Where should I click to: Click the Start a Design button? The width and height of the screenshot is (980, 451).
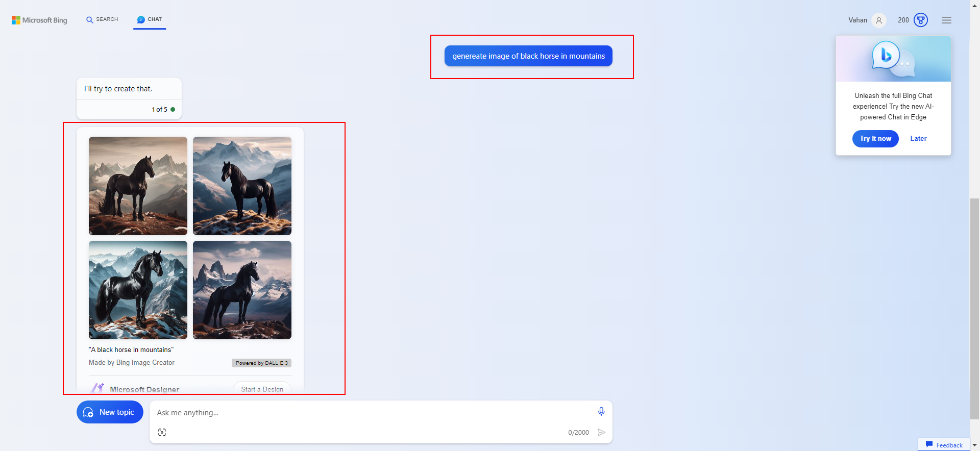262,389
